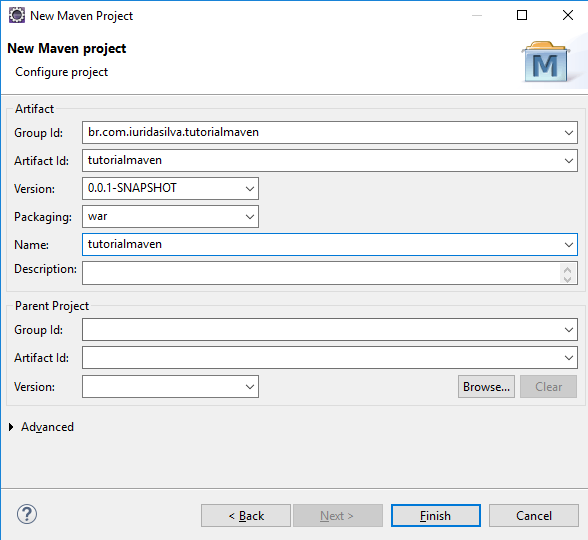Click the Finish button
588x540 pixels.
435,516
